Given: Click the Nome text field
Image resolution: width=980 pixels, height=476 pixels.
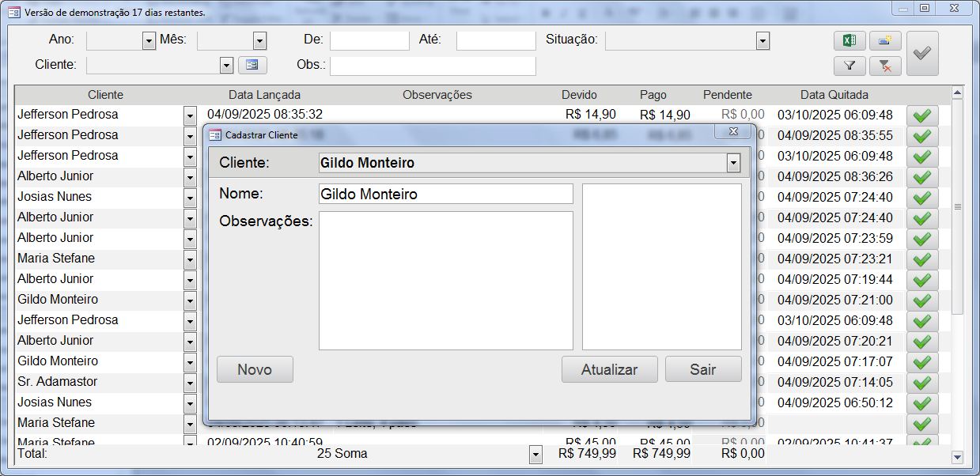Looking at the screenshot, I should [445, 194].
